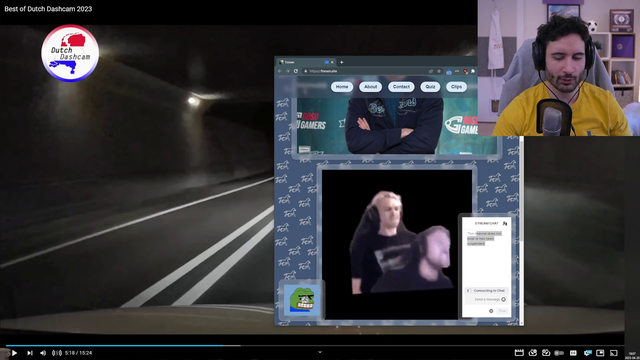Open the Home page pill

(342, 87)
